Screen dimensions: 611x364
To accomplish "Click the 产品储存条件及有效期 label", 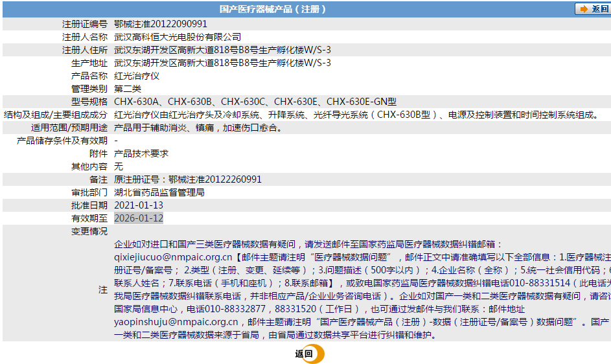I will pyautogui.click(x=62, y=141).
